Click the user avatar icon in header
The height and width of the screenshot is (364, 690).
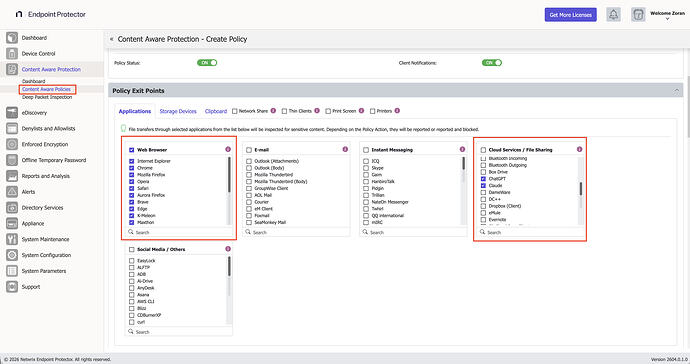(x=638, y=15)
